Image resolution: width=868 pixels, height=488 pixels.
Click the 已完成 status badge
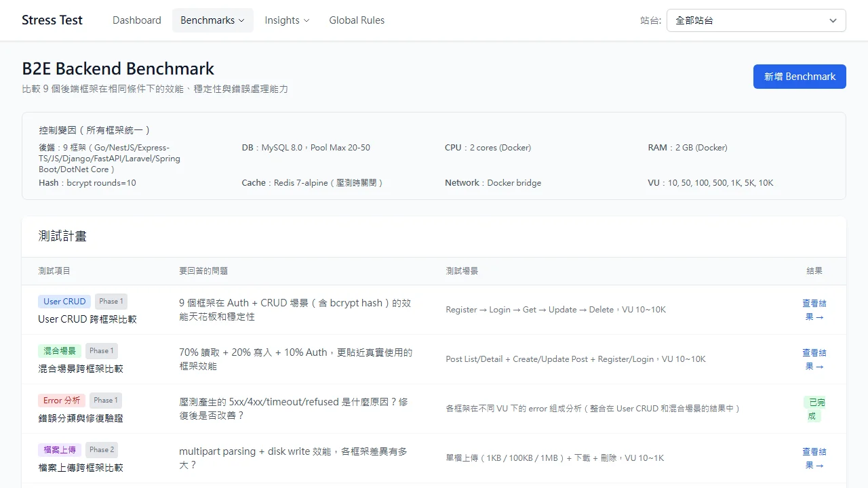[814, 409]
